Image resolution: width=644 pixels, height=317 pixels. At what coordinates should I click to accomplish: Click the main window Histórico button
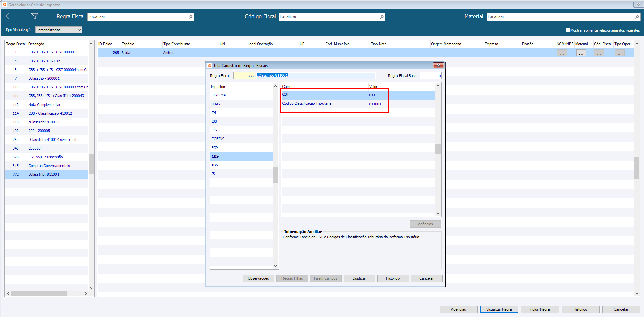580,309
